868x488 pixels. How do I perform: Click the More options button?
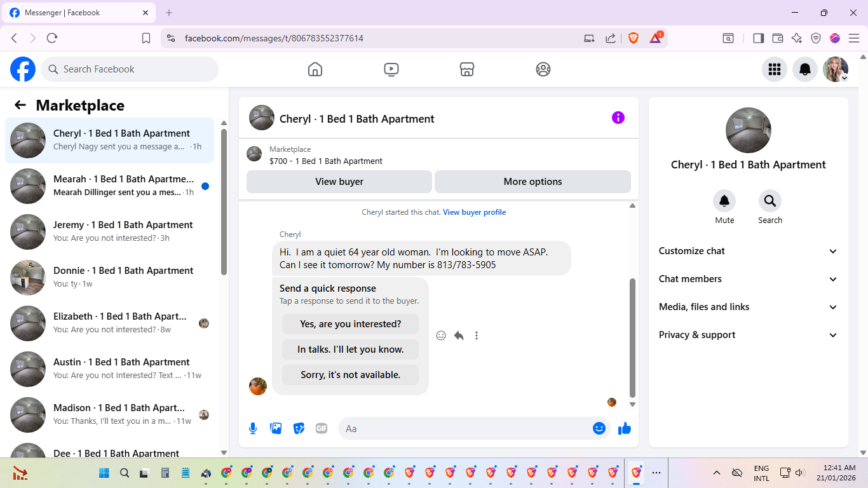click(532, 182)
